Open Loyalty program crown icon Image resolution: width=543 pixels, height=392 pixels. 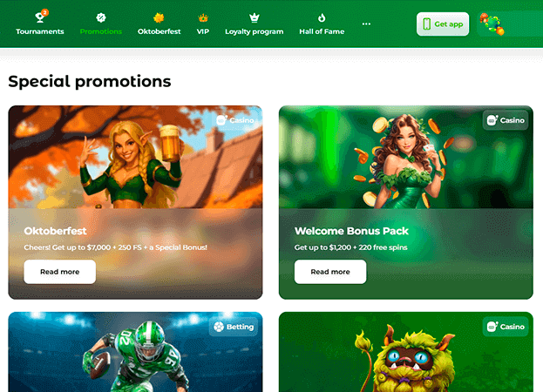[255, 17]
